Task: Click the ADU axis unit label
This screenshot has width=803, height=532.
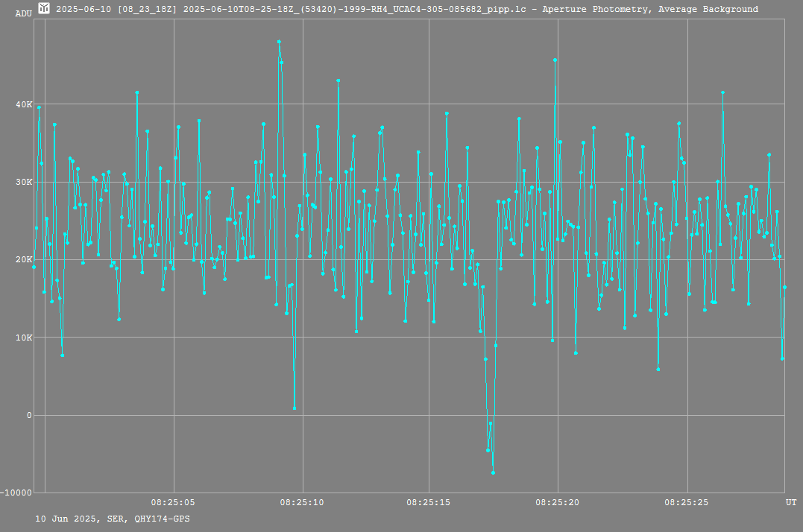Action: coord(23,13)
